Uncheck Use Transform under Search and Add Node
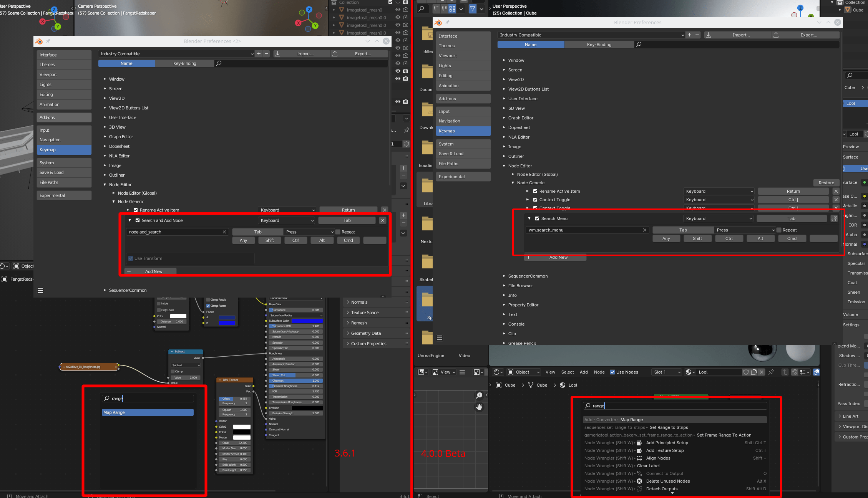The width and height of the screenshot is (868, 498). pos(131,258)
